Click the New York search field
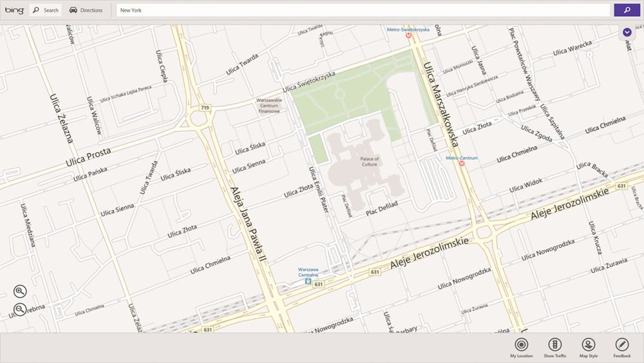Viewport: 644px width, 363px height. click(363, 10)
